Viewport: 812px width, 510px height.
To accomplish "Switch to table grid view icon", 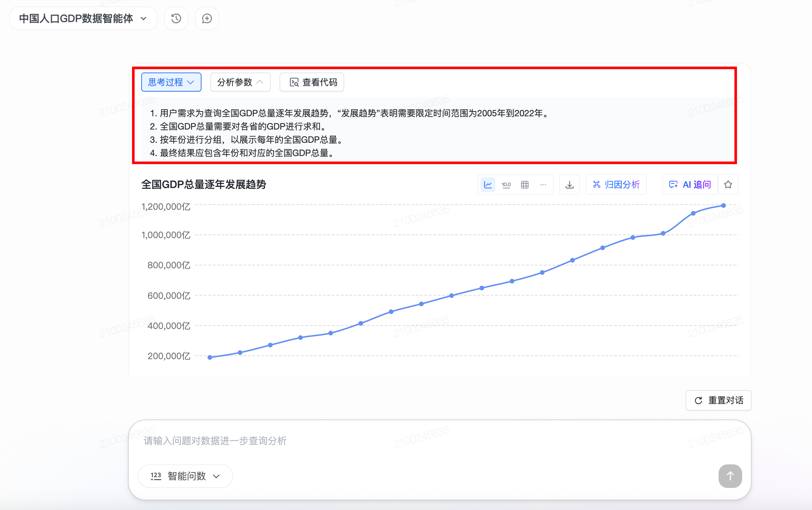I will [x=525, y=185].
